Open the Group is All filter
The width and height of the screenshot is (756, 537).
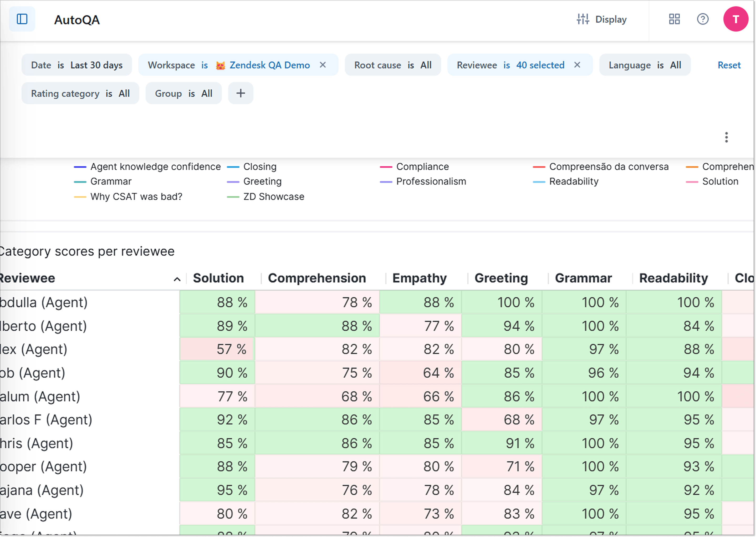[183, 94]
